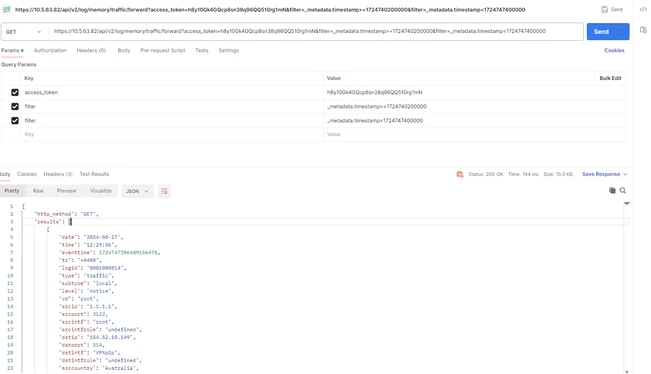The image size is (651, 374).
Task: Click the "date" line in response
Action: coord(91,237)
